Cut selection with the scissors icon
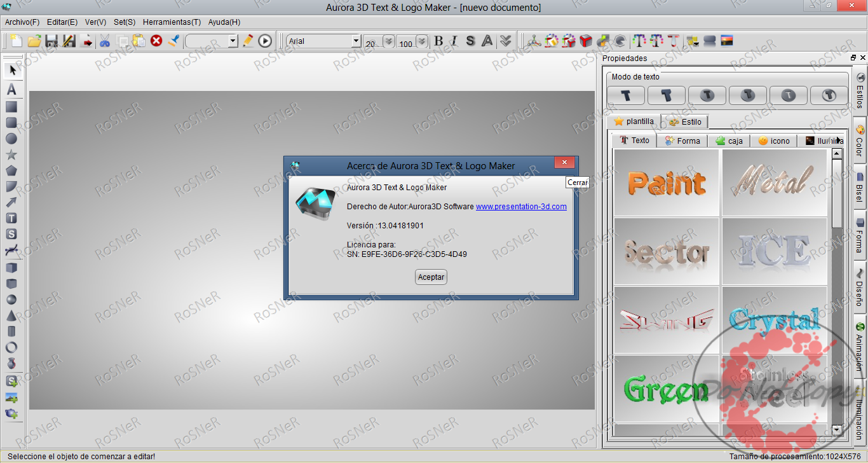This screenshot has width=868, height=463. click(105, 41)
